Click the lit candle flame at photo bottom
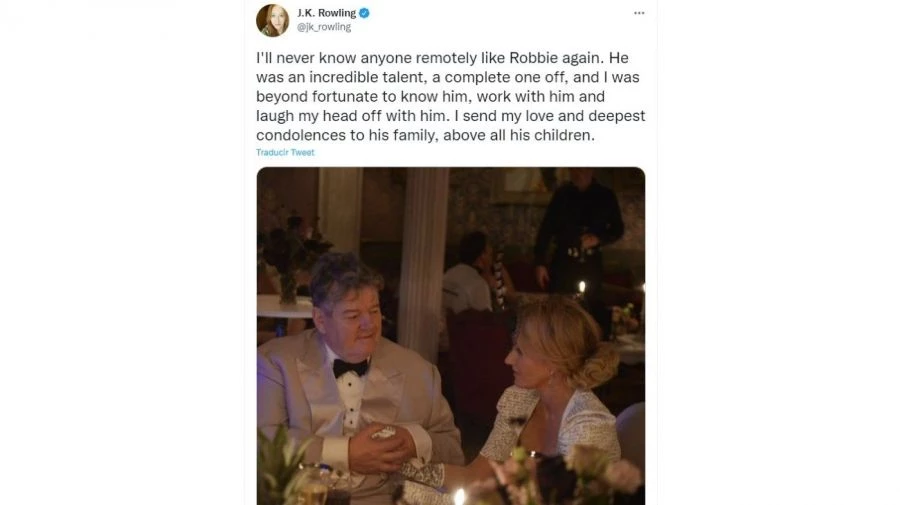 coord(460,494)
